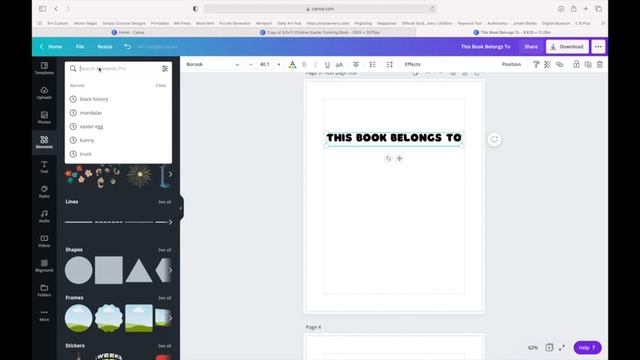Select recent search 'black history'
The height and width of the screenshot is (360, 640).
click(x=118, y=99)
